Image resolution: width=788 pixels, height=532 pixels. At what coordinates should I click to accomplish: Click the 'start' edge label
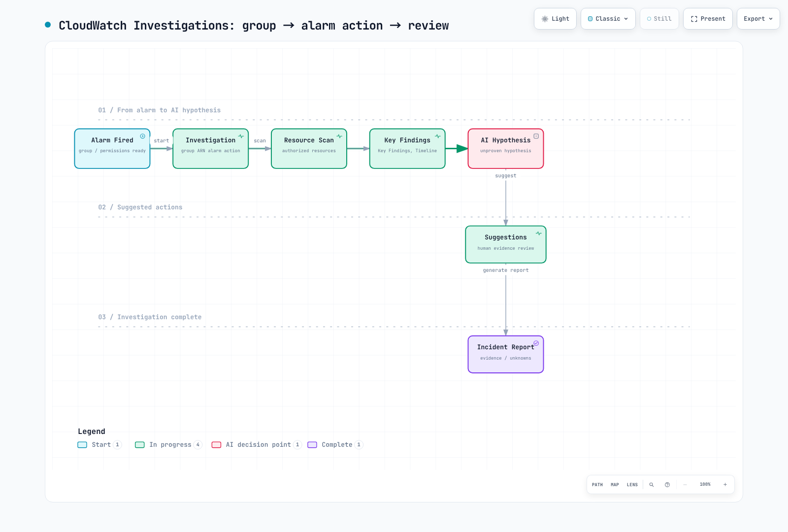point(162,141)
